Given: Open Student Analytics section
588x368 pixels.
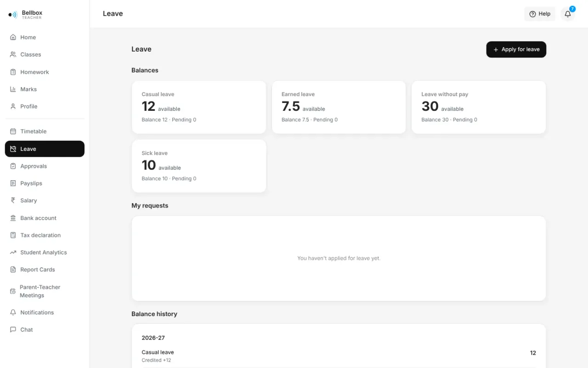Looking at the screenshot, I should [x=45, y=253].
